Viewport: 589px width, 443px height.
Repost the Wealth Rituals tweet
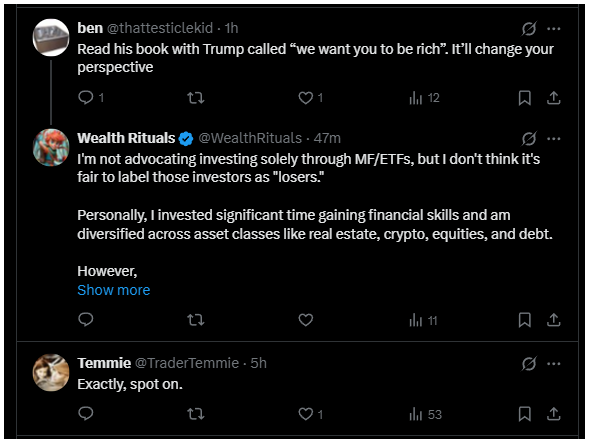click(x=196, y=320)
